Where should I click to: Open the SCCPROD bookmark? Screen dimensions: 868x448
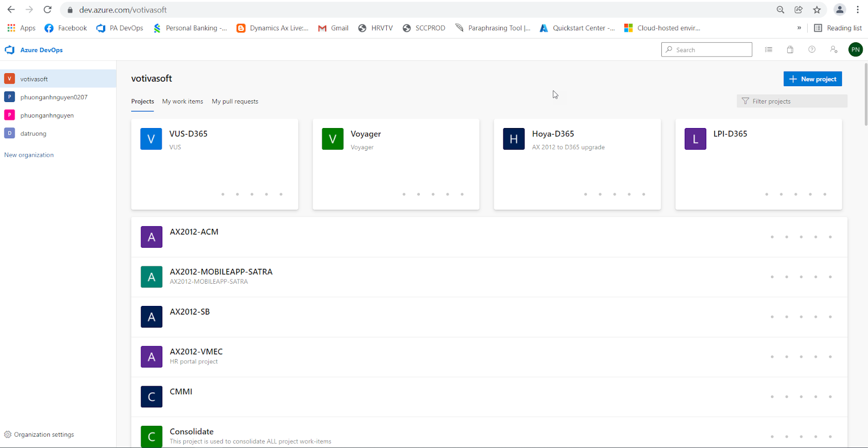(424, 28)
